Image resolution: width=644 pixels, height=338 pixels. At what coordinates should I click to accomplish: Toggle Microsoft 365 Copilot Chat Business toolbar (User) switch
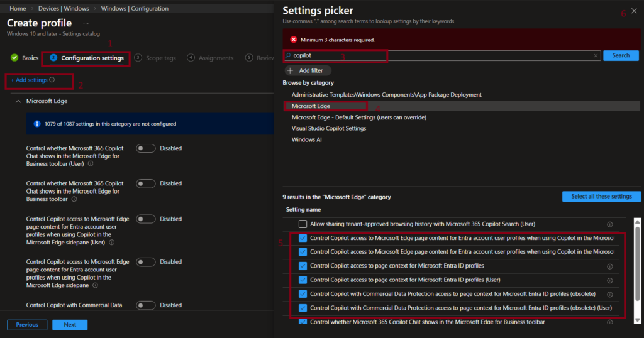click(146, 148)
